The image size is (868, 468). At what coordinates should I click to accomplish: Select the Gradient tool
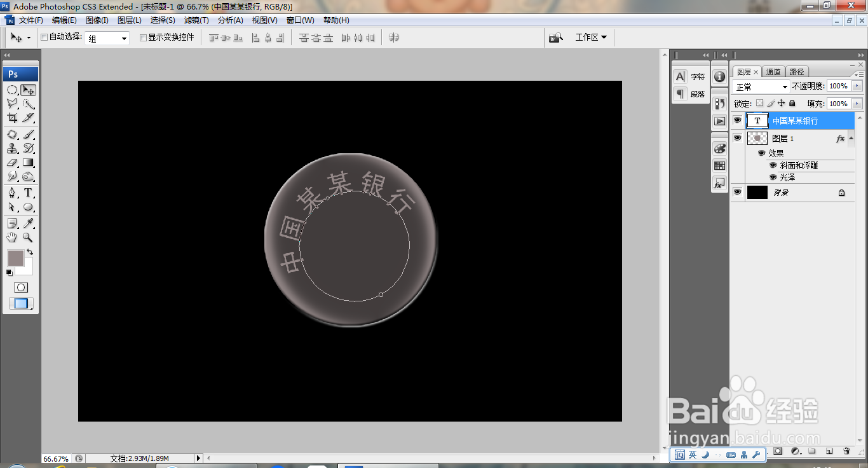click(29, 162)
